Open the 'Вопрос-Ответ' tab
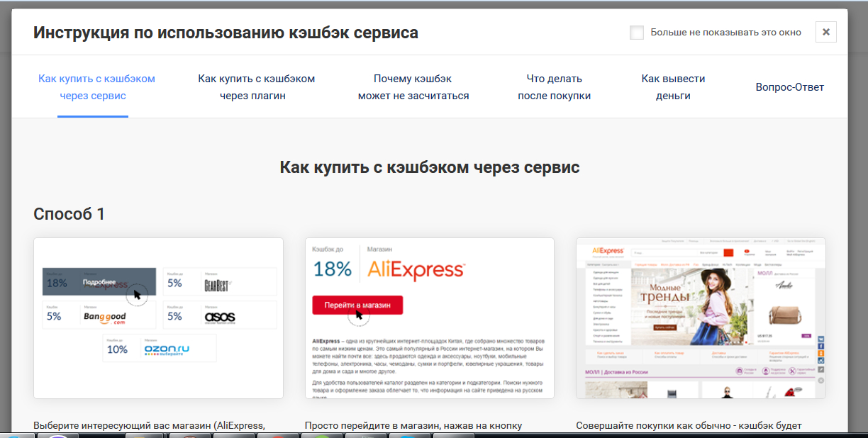 [x=790, y=87]
